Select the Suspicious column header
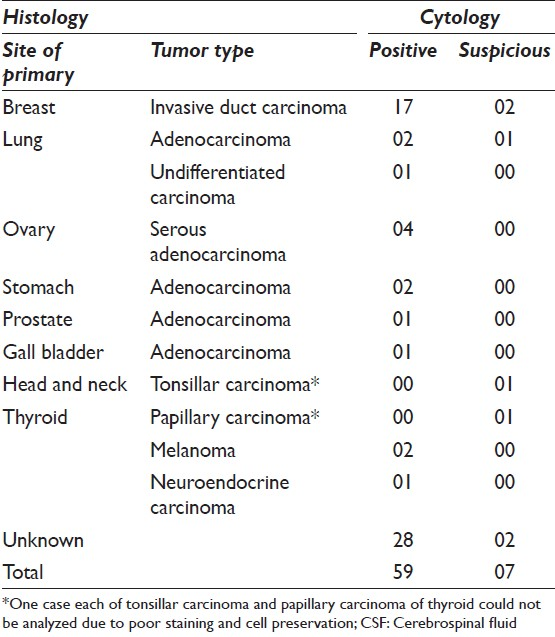 tap(504, 51)
